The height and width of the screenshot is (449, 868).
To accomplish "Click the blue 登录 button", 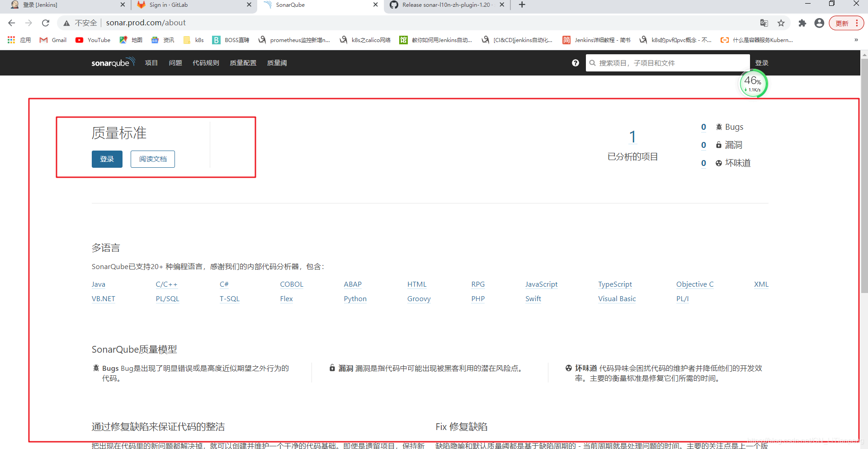I will [x=107, y=159].
